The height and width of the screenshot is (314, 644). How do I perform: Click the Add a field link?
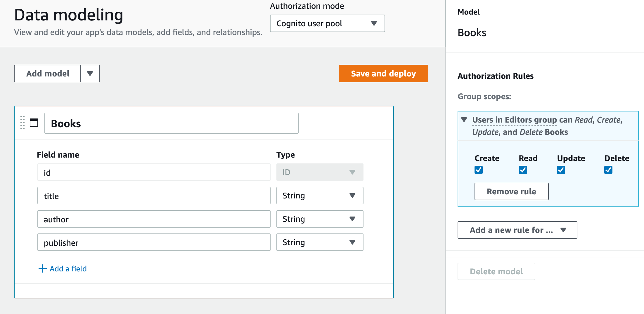(68, 268)
